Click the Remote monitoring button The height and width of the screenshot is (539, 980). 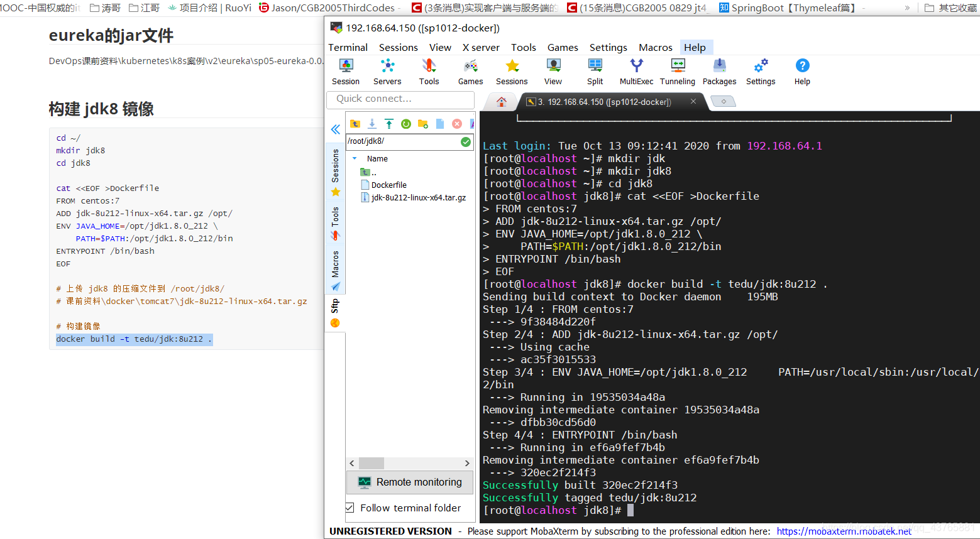pyautogui.click(x=410, y=482)
